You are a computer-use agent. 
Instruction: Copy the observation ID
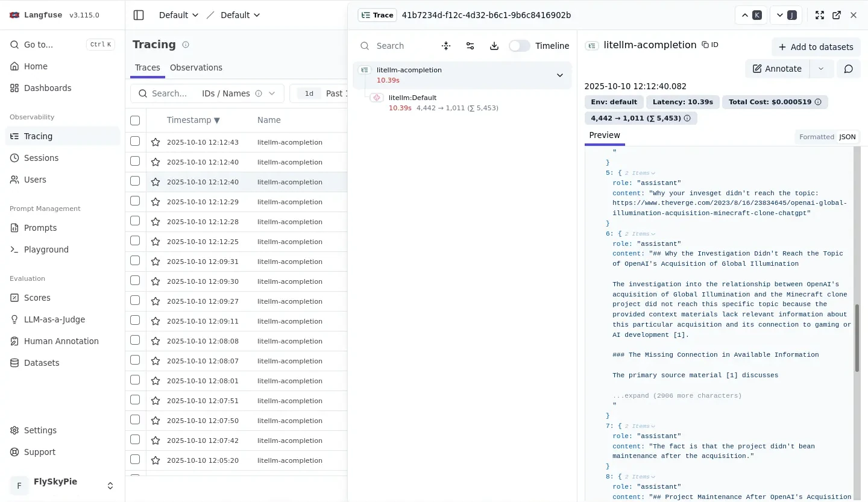pyautogui.click(x=710, y=45)
